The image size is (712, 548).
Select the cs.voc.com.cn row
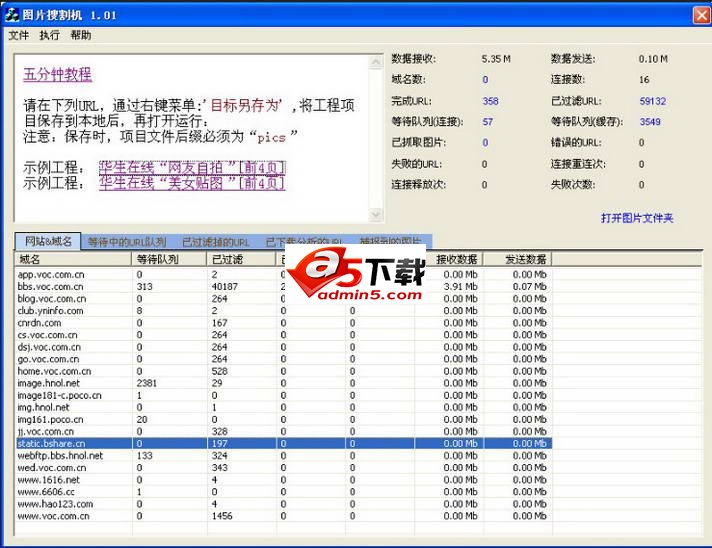click(283, 335)
